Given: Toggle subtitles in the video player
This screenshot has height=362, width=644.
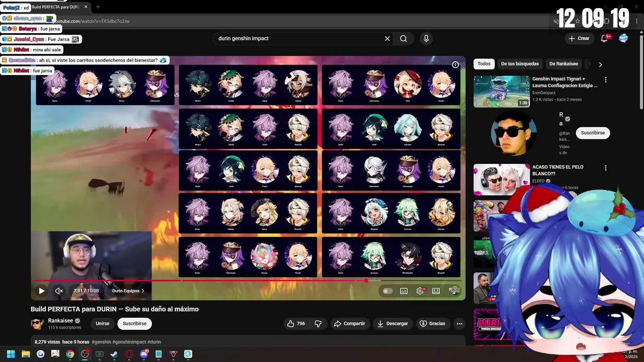Looking at the screenshot, I should click(404, 291).
